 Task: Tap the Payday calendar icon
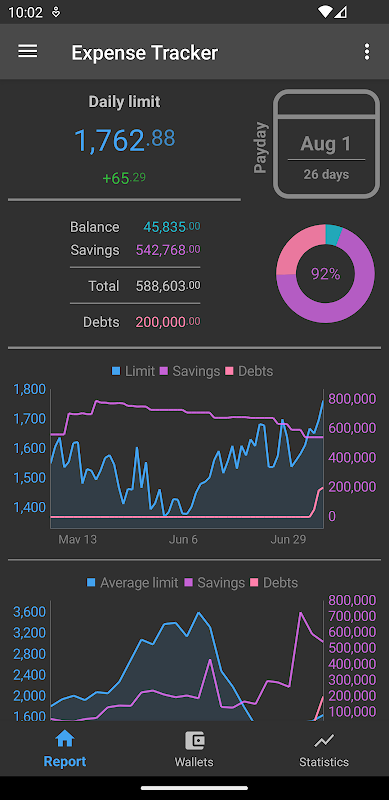[x=327, y=144]
